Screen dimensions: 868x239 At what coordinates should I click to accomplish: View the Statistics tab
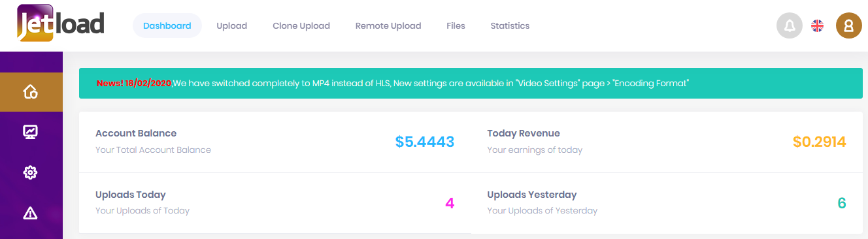[510, 26]
